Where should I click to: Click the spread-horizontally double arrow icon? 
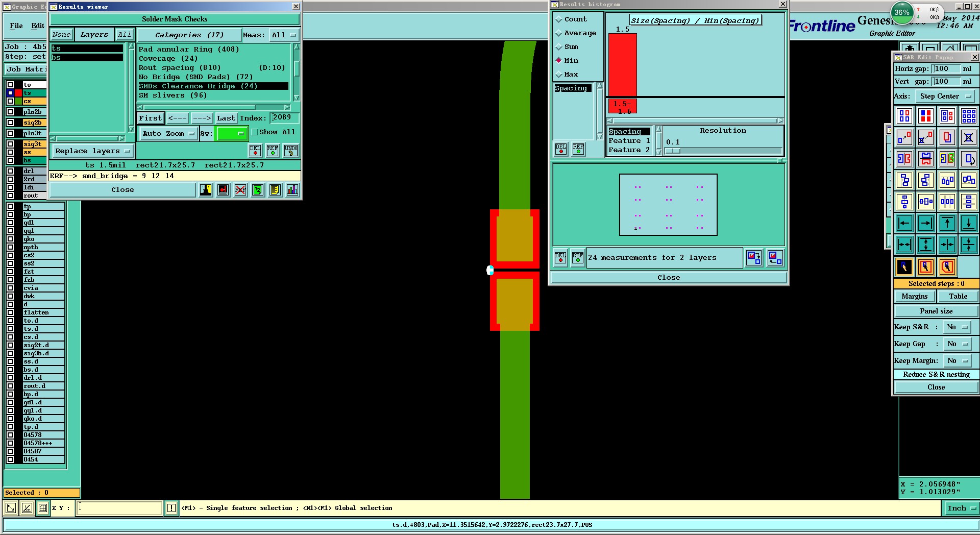coord(904,245)
